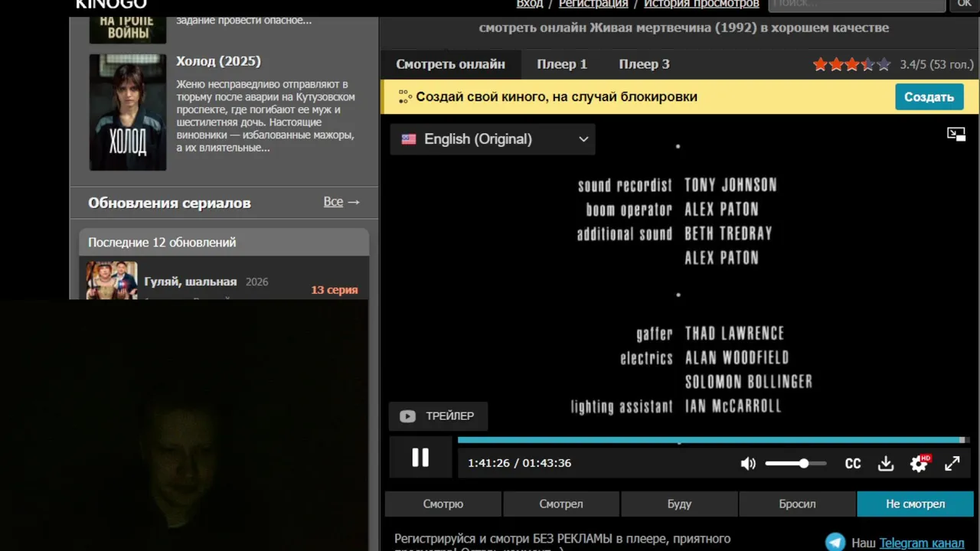This screenshot has height=551, width=980.
Task: Open HD quality settings gear
Action: [919, 463]
